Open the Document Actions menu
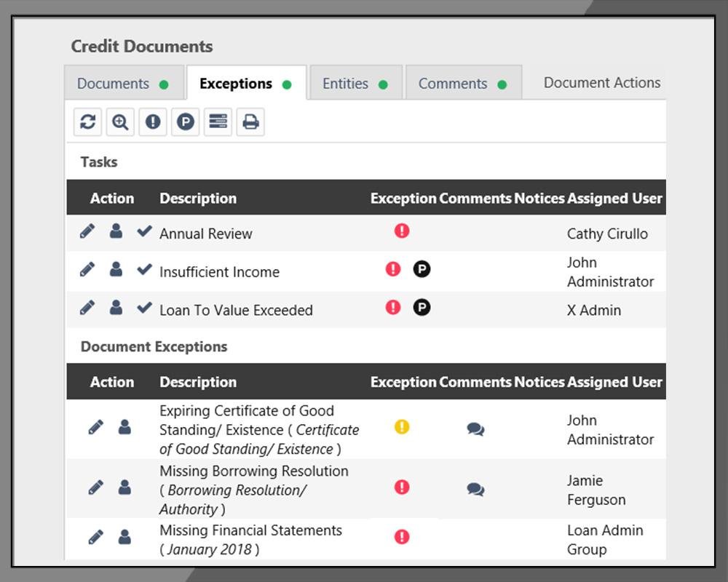728x582 pixels. (602, 83)
